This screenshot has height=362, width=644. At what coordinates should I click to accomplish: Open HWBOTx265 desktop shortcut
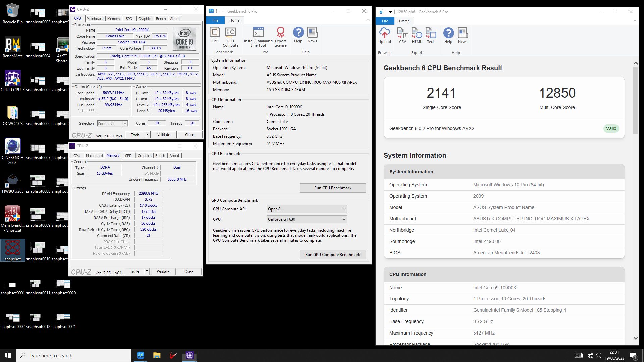tap(13, 183)
